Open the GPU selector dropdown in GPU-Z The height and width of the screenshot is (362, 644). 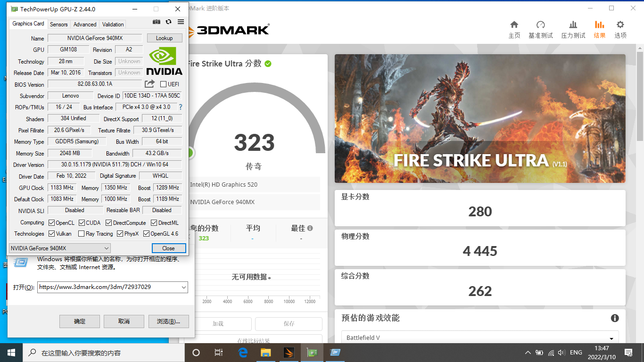tap(60, 248)
